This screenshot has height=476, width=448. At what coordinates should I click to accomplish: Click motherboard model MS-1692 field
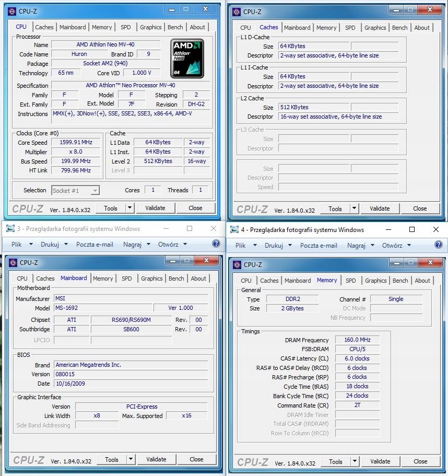tap(103, 308)
